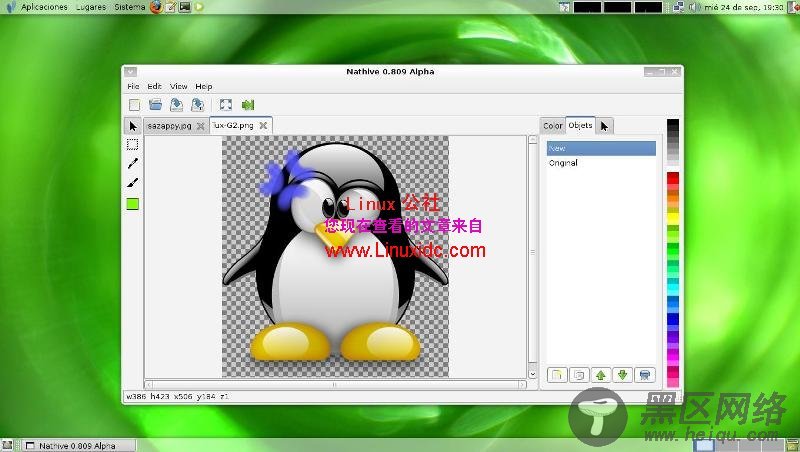800x452 pixels.
Task: Click the volume icon in top panel
Action: [693, 7]
